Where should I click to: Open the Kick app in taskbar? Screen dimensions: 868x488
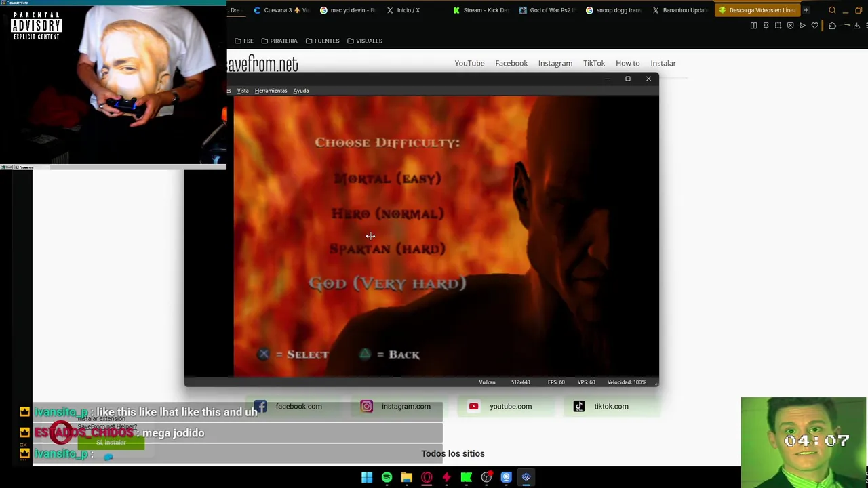click(467, 477)
